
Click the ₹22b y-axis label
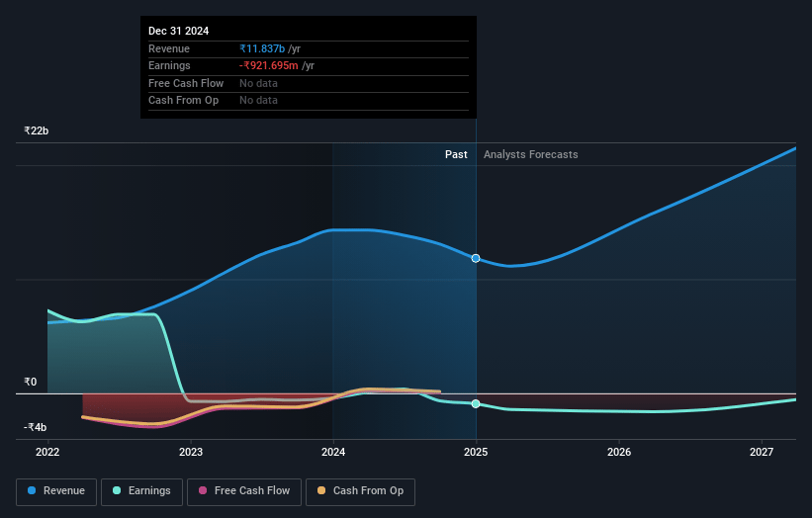tap(37, 130)
